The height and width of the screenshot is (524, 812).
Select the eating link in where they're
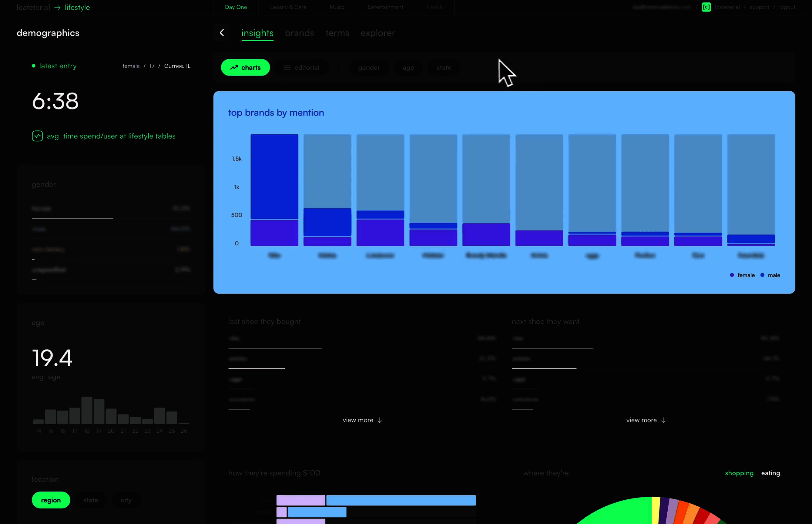click(770, 473)
